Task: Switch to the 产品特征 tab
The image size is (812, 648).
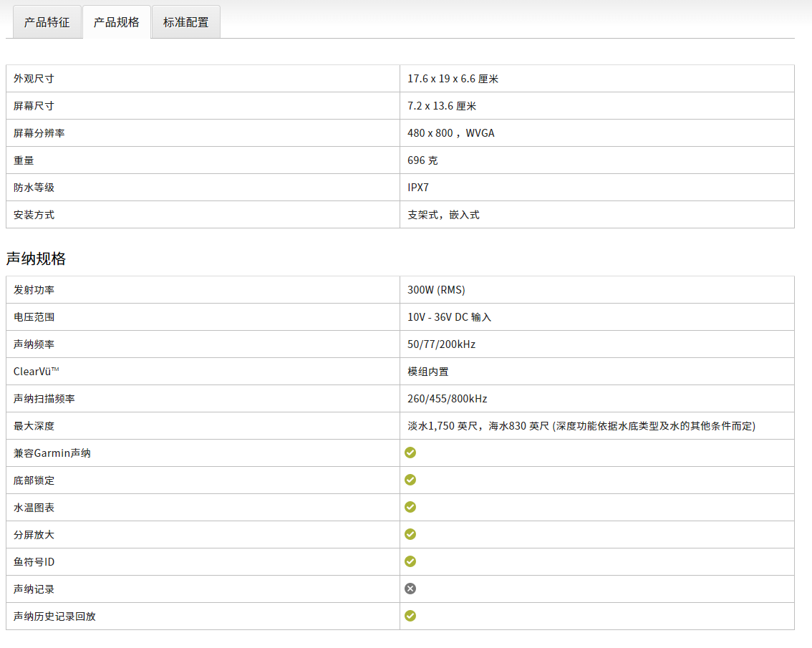Action: point(47,22)
